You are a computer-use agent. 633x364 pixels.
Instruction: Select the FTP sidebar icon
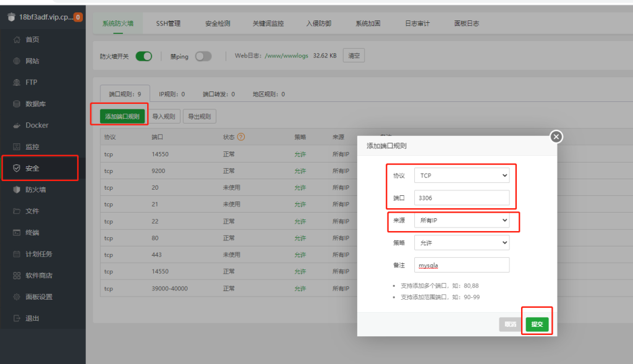pyautogui.click(x=17, y=82)
